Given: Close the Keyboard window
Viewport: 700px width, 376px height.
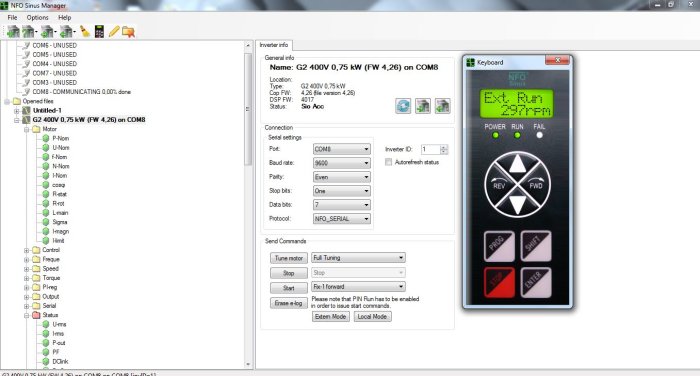Looking at the screenshot, I should pyautogui.click(x=557, y=60).
